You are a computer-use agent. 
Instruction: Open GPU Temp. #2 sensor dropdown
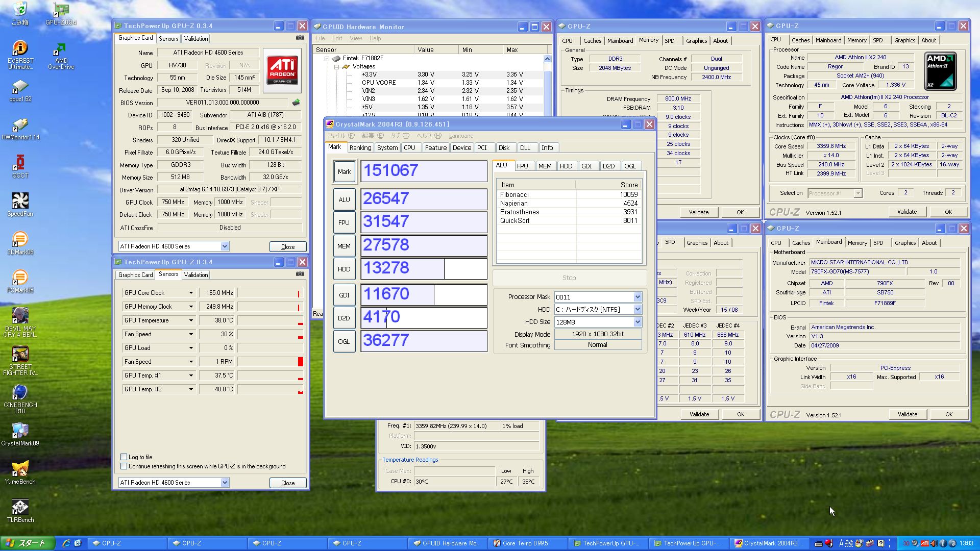(x=191, y=389)
